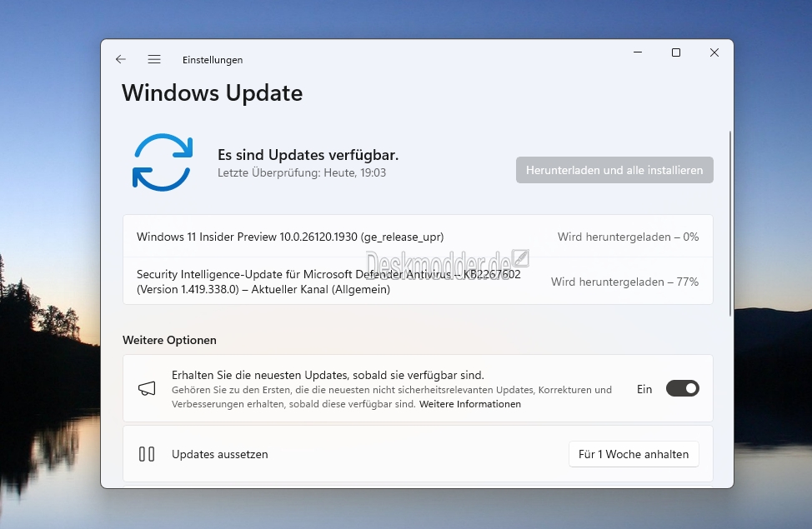The image size is (812, 529).
Task: Click the 'Wird heruntergeladen – 0%' status
Action: [x=628, y=237]
